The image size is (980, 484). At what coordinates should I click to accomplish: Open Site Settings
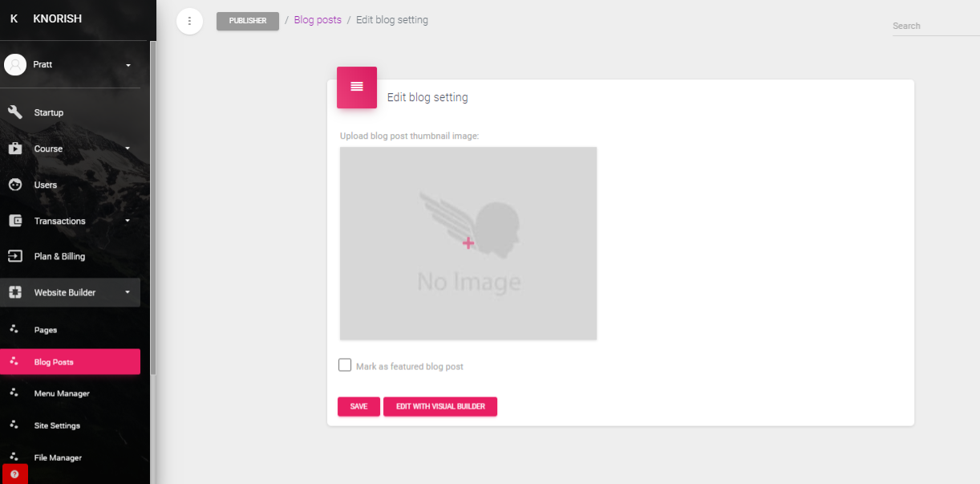click(71, 425)
